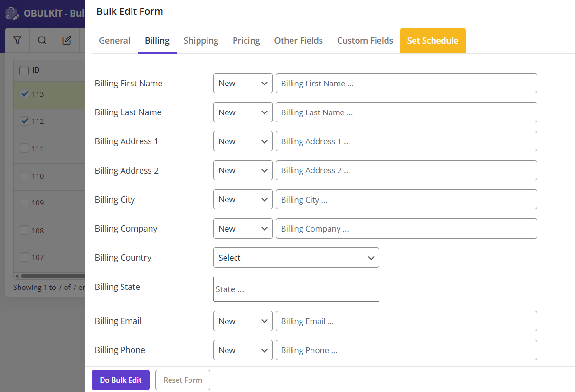The height and width of the screenshot is (392, 575).
Task: Click the filter funnel icon
Action: [18, 40]
